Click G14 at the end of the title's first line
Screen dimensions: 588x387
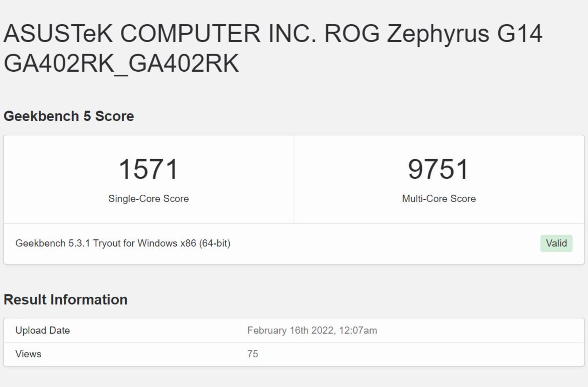click(519, 33)
